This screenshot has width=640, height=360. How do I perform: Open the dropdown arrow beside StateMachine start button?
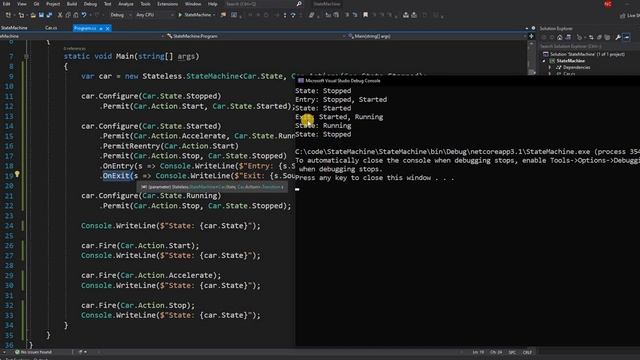pyautogui.click(x=214, y=15)
